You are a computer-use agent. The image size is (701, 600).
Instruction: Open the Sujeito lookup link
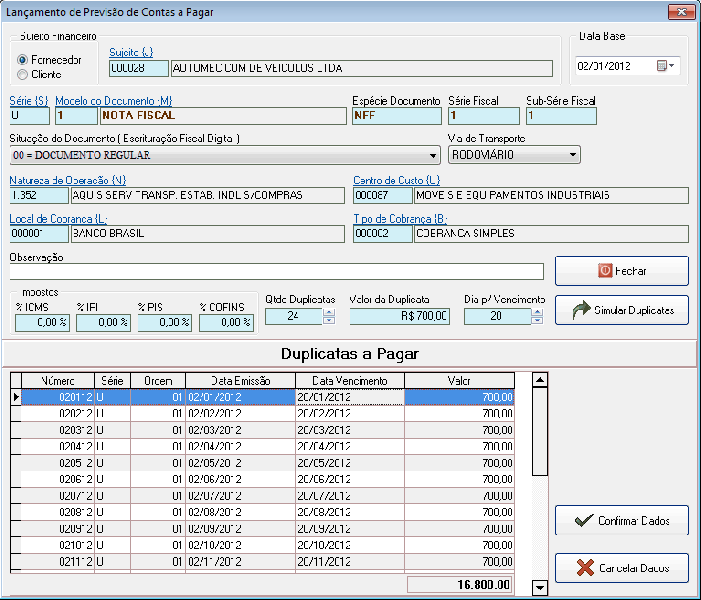click(131, 52)
